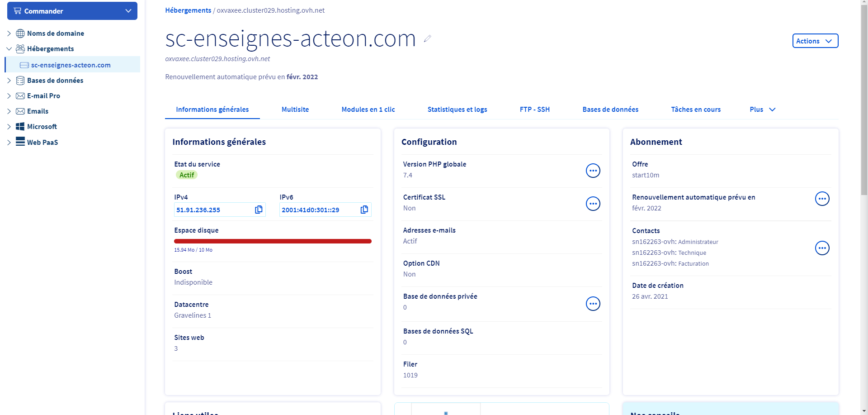Open the Base de données privée options
868x415 pixels.
[x=593, y=304]
